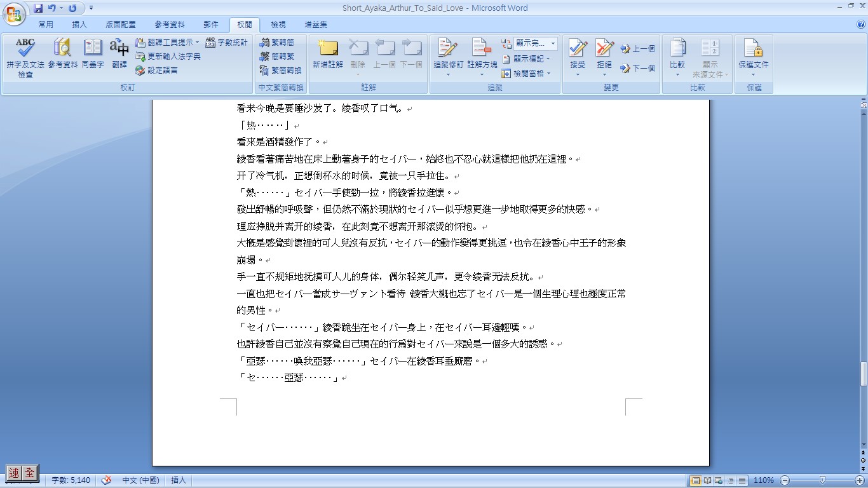This screenshot has height=488, width=868.
Task: Switch to the 檢視 tab
Action: point(278,25)
